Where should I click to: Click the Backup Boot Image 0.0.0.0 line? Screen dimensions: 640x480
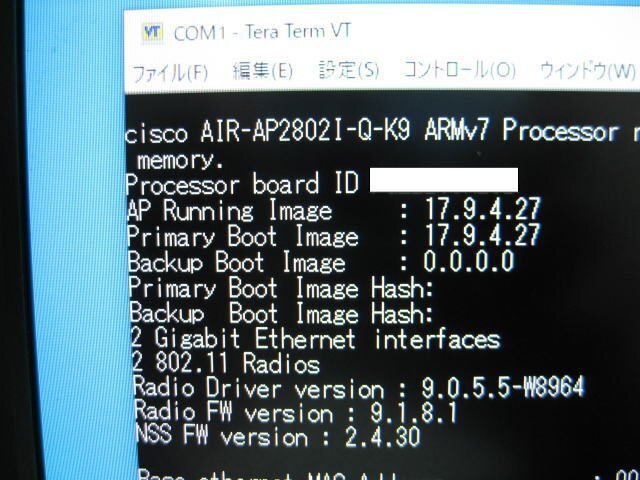click(x=321, y=262)
